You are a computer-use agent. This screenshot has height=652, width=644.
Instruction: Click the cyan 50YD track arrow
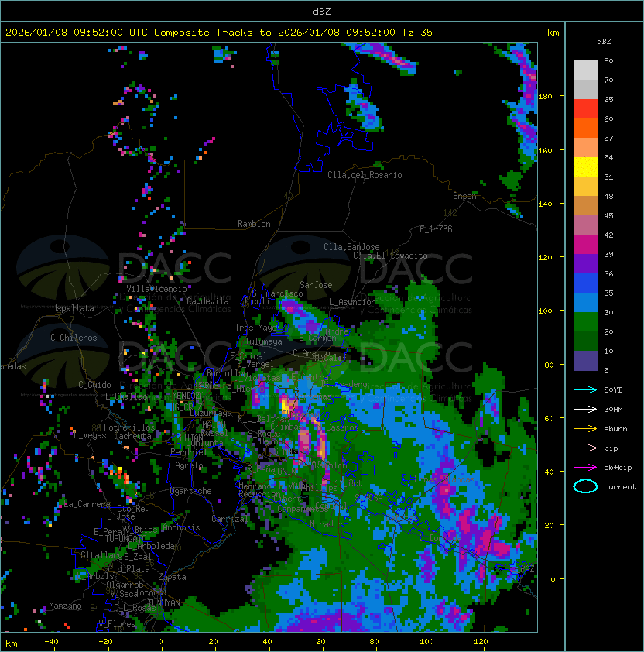(x=585, y=390)
